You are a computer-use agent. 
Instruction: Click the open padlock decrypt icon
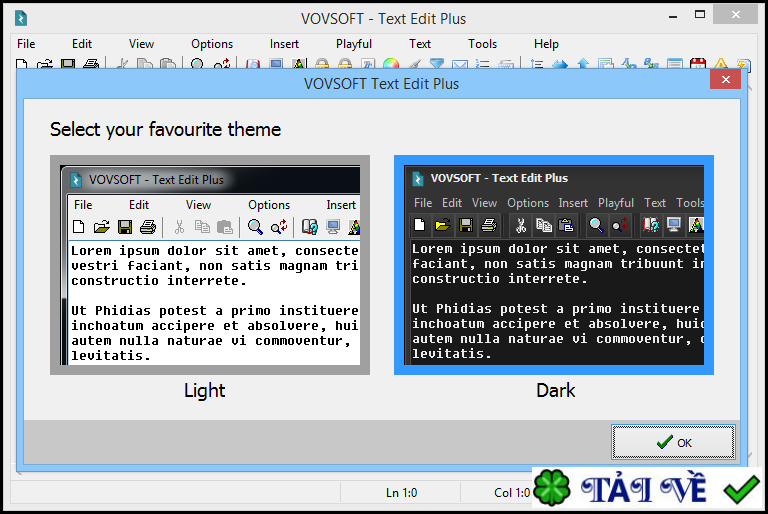tap(345, 64)
